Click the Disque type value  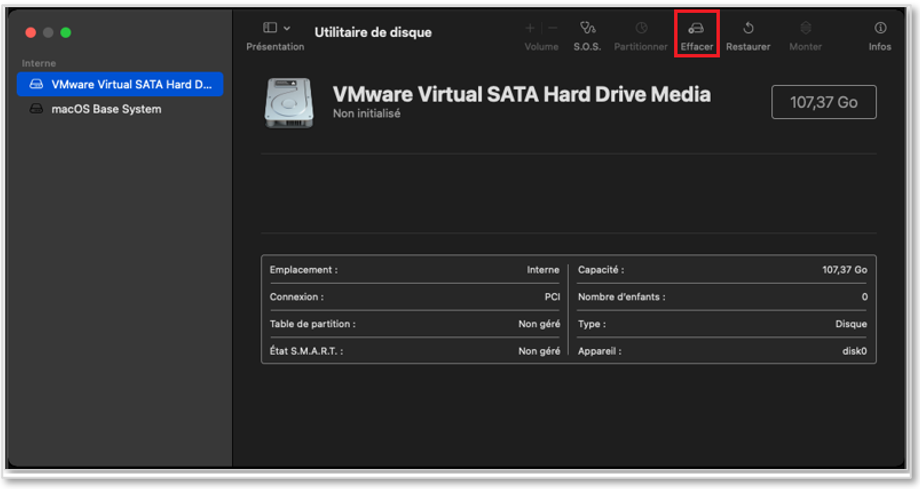tap(851, 324)
